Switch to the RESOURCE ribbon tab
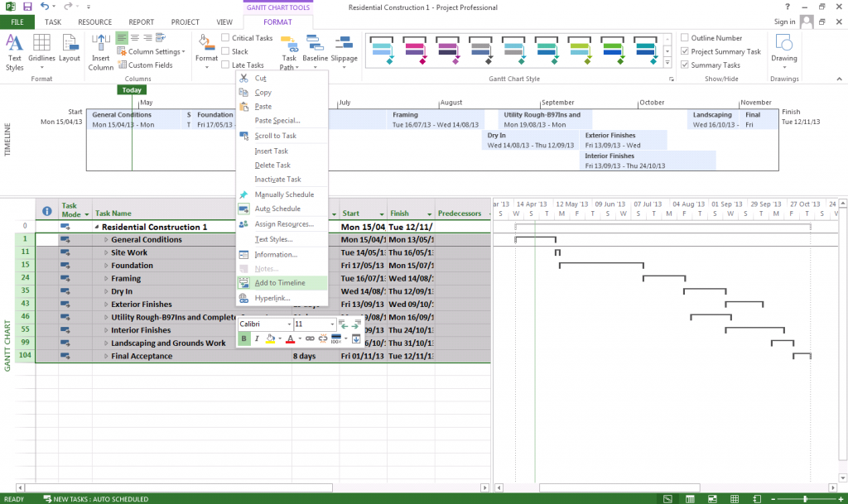 click(94, 22)
